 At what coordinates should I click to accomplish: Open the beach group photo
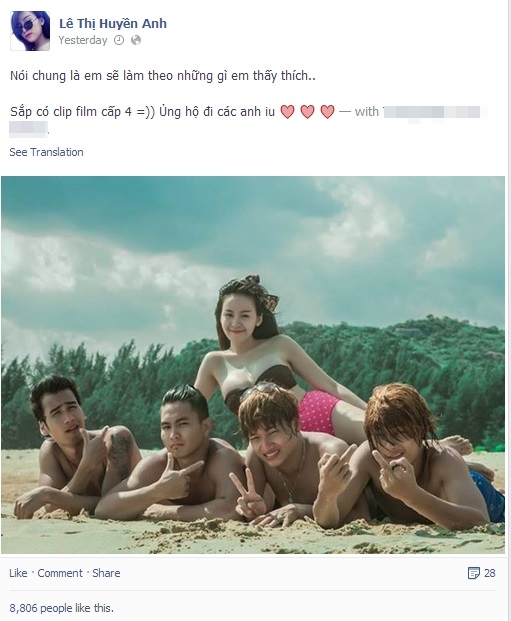coord(253,365)
